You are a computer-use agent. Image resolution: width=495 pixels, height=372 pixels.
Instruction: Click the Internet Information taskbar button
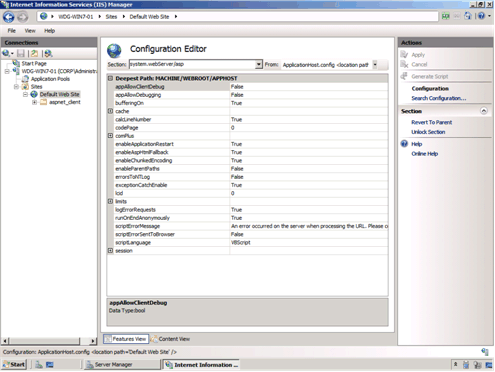[202, 365]
